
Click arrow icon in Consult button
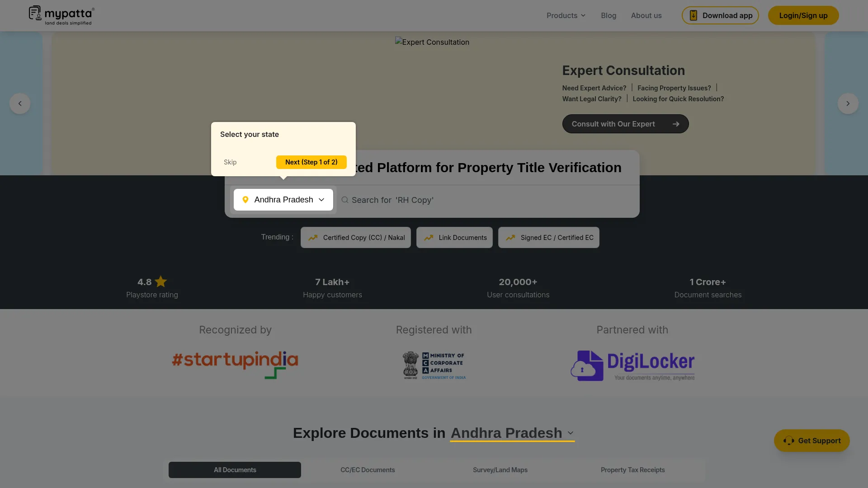click(x=676, y=124)
